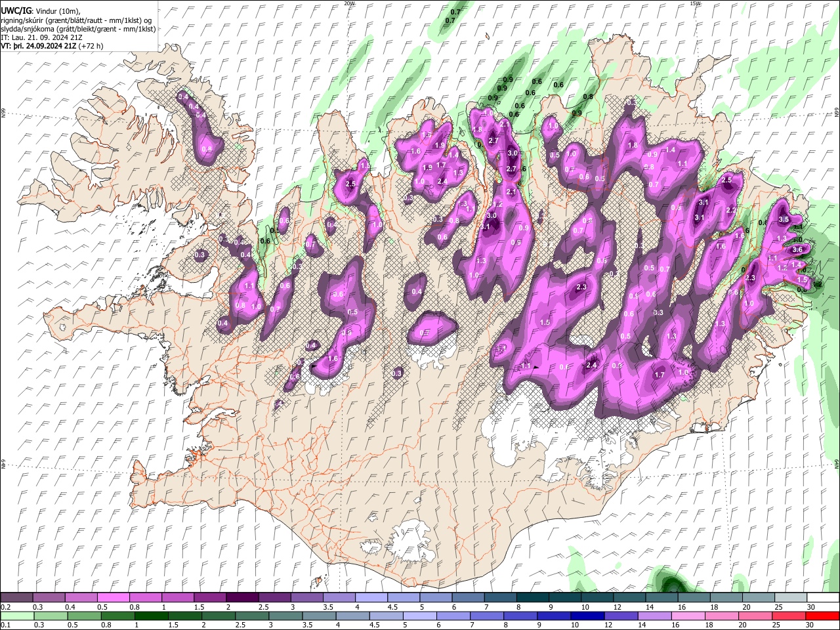Click the 'UWC/IG' title in the legend box
This screenshot has height=630, width=840.
coord(16,10)
